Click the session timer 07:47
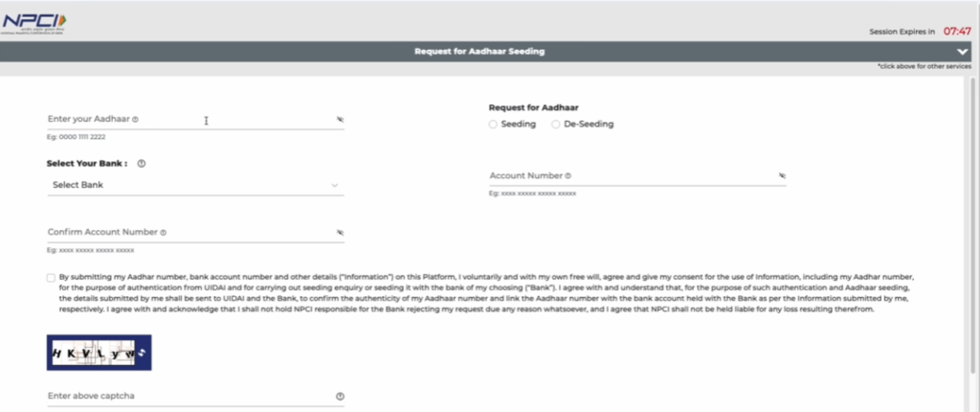The width and height of the screenshot is (980, 412). click(x=957, y=31)
